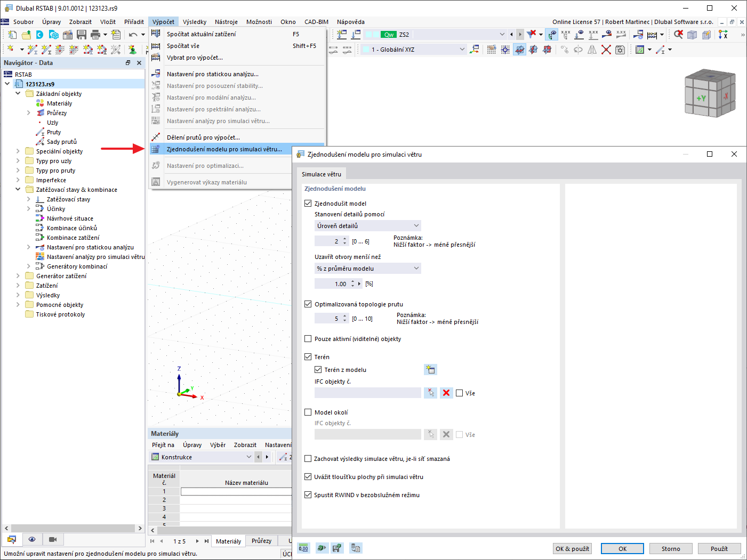This screenshot has height=560, width=747.
Task: Open the Úroveň detailů dropdown
Action: (367, 225)
